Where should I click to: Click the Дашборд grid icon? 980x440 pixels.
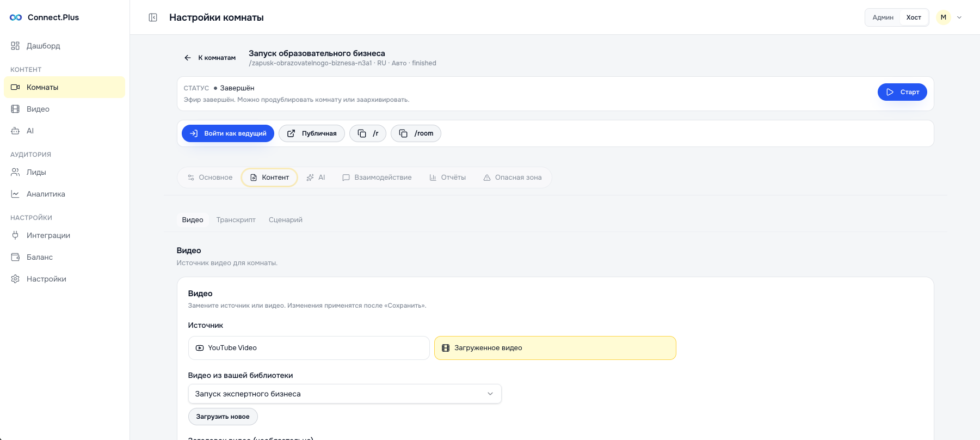[15, 46]
